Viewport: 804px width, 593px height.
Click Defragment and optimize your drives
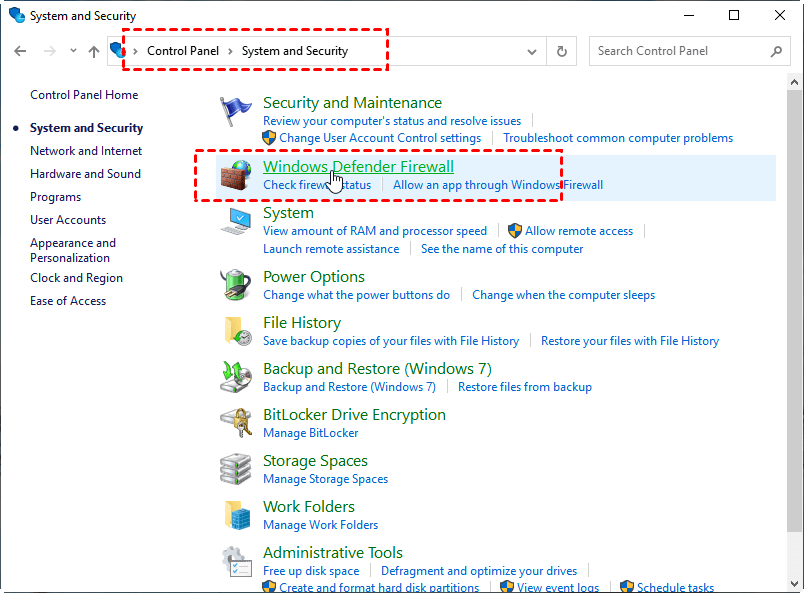pos(479,571)
